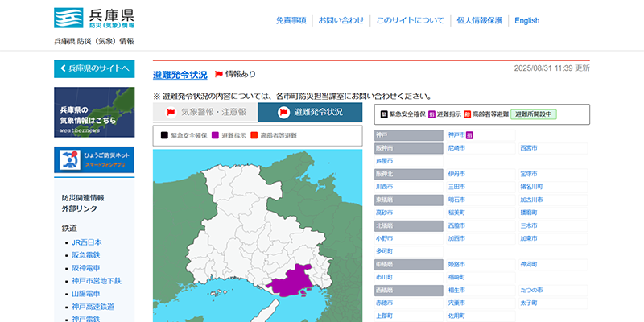The image size is (644, 322).
Task: Click the red 高 badge in right legend
Action: [x=468, y=114]
